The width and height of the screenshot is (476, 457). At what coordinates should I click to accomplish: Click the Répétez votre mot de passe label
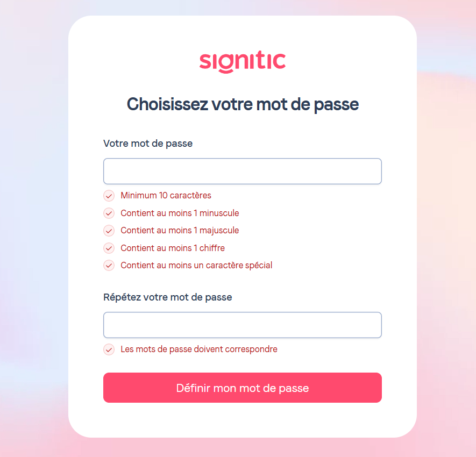click(168, 297)
